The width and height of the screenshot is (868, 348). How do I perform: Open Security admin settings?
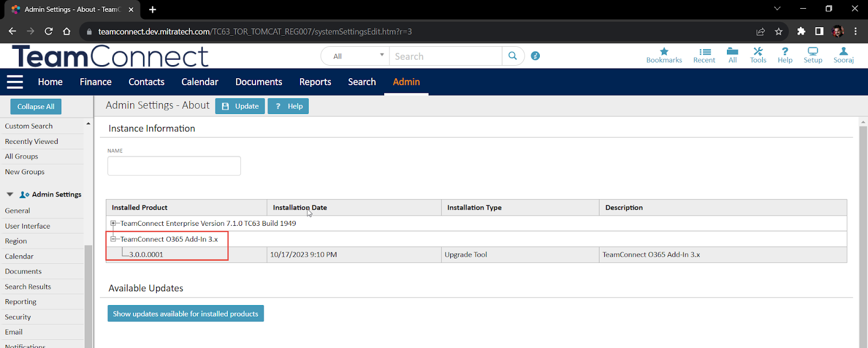(18, 317)
